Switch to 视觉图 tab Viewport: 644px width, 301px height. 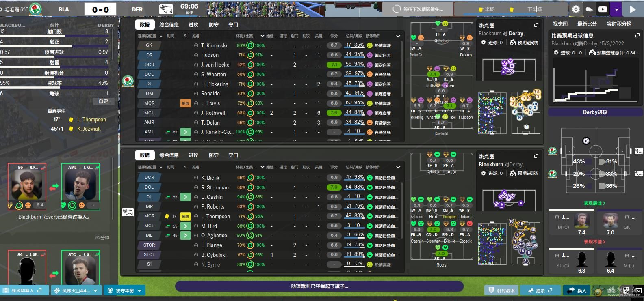click(560, 24)
